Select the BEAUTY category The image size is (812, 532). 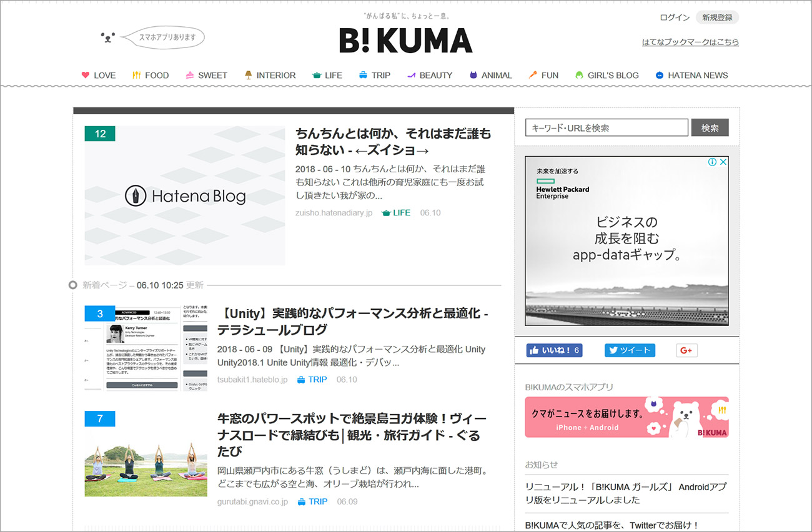[x=436, y=75]
